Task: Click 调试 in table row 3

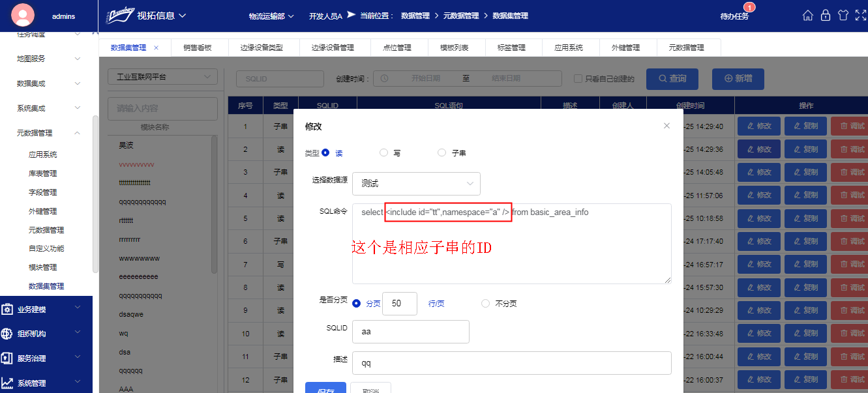Action: [x=850, y=172]
